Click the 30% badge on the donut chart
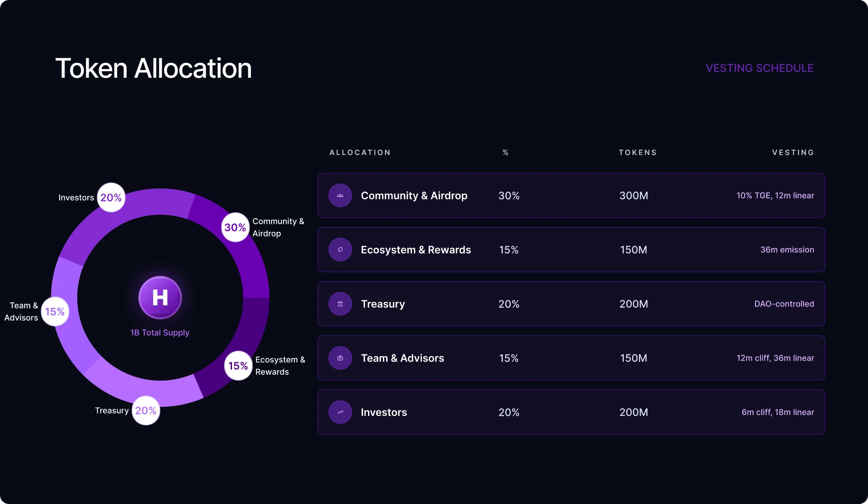This screenshot has height=504, width=868. tap(235, 227)
